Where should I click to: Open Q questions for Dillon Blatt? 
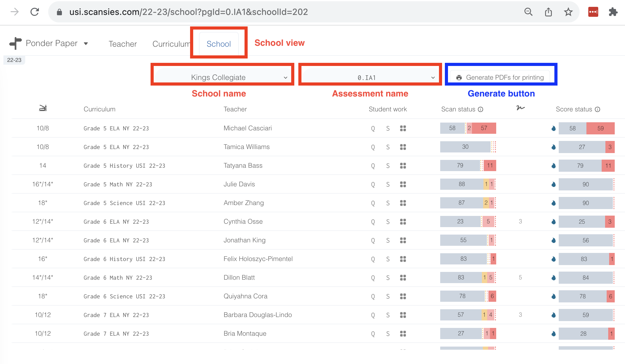[373, 278]
